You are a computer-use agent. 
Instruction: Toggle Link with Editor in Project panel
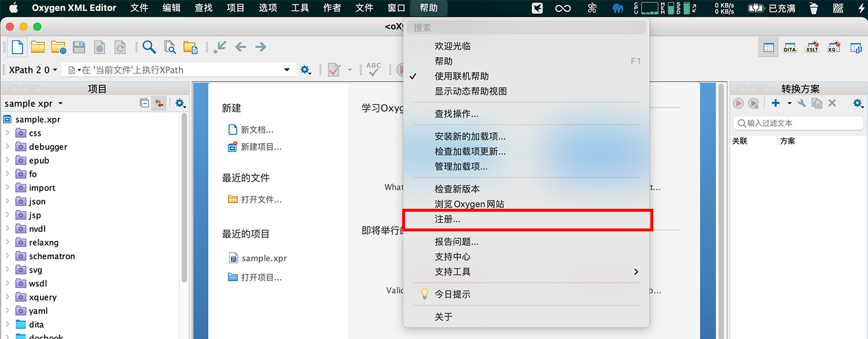click(x=159, y=103)
